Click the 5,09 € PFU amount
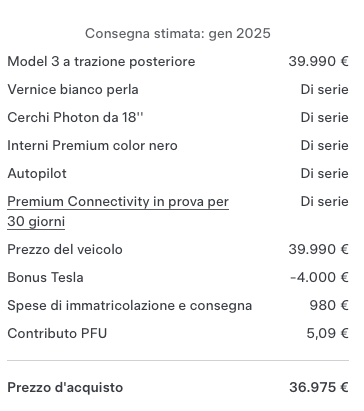 click(327, 333)
